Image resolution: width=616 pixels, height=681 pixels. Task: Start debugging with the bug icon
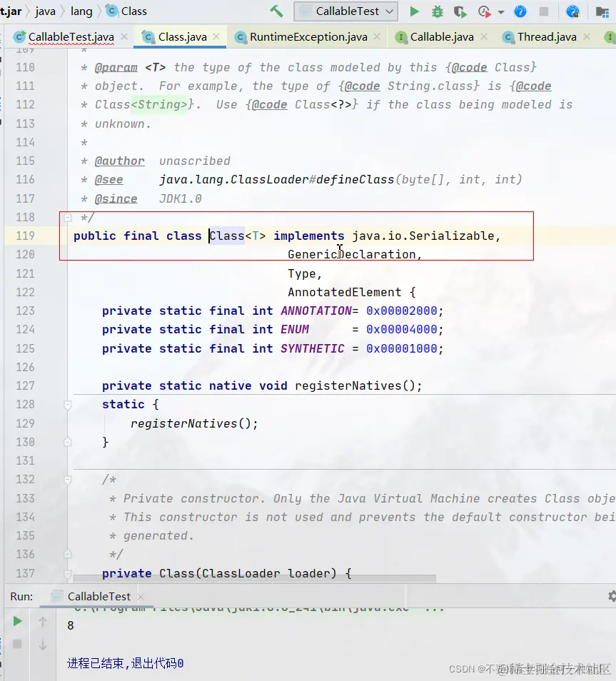click(x=437, y=11)
